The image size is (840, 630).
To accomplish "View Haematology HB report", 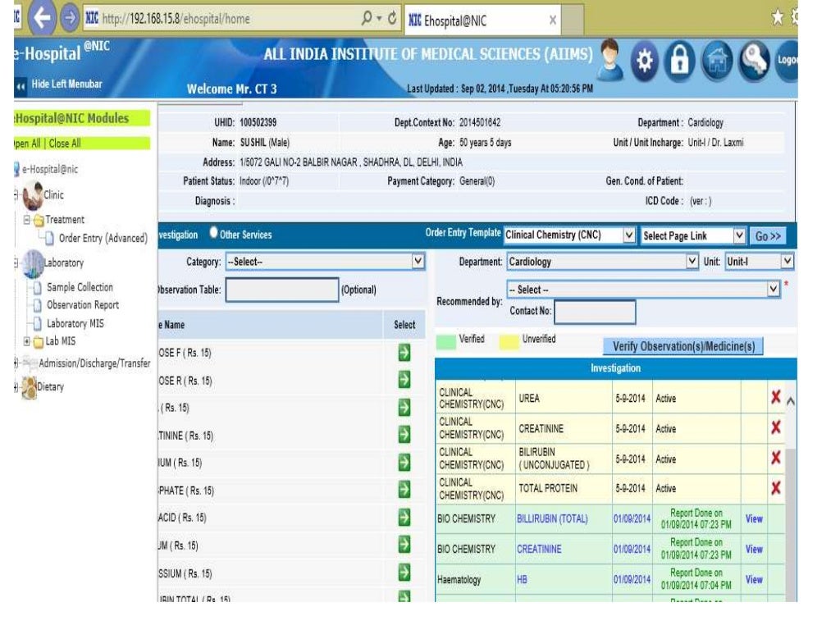I will (x=754, y=580).
